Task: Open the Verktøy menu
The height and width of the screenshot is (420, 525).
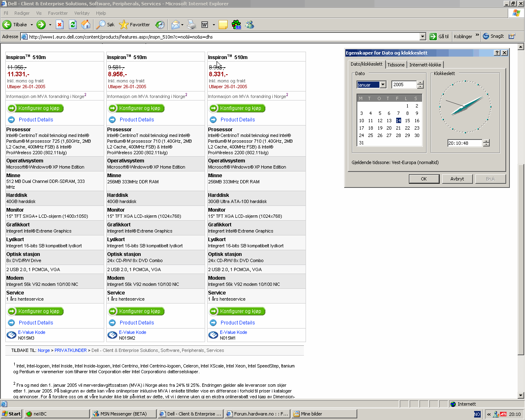Action: point(82,13)
